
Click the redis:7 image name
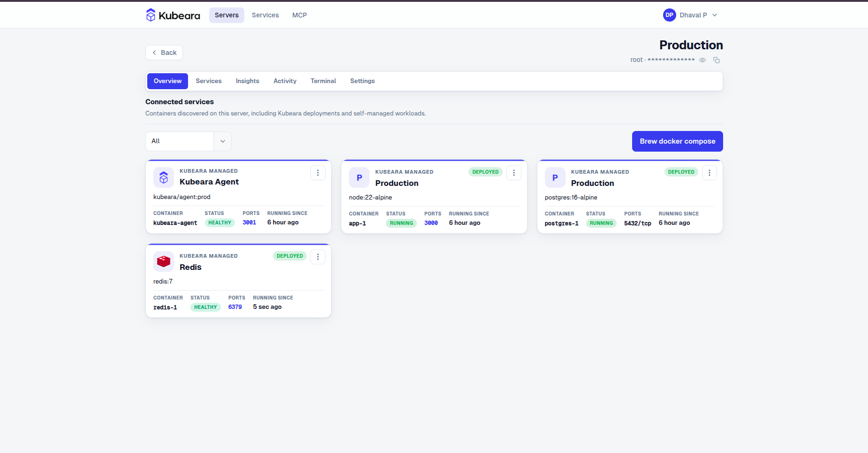tap(163, 282)
